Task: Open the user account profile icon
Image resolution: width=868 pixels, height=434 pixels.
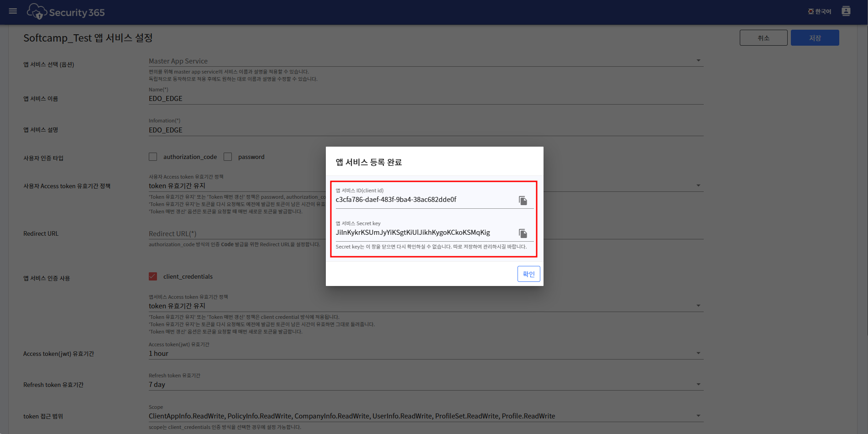Action: click(846, 11)
